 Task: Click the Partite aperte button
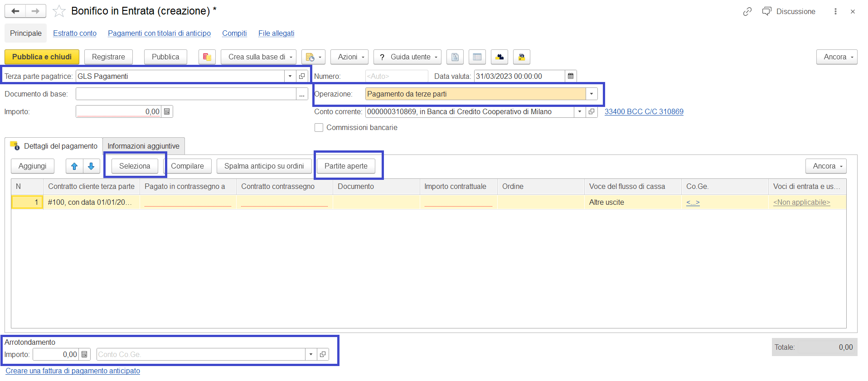pos(346,166)
